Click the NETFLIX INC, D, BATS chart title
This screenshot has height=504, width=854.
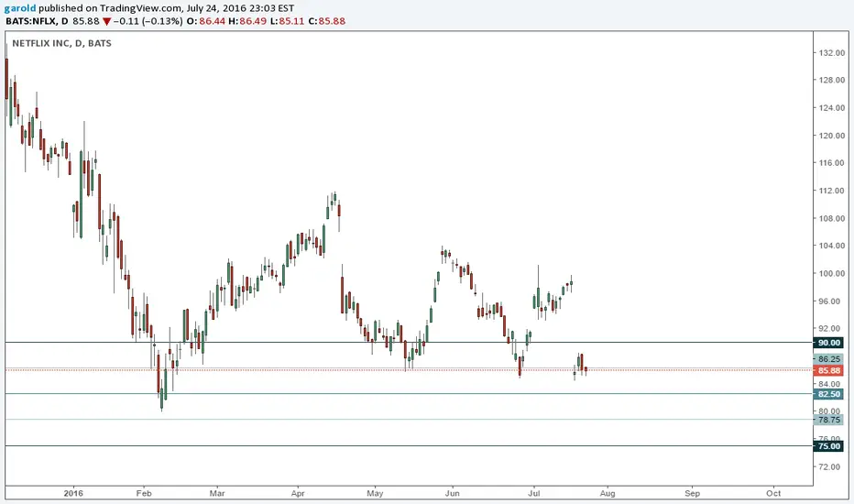click(61, 43)
